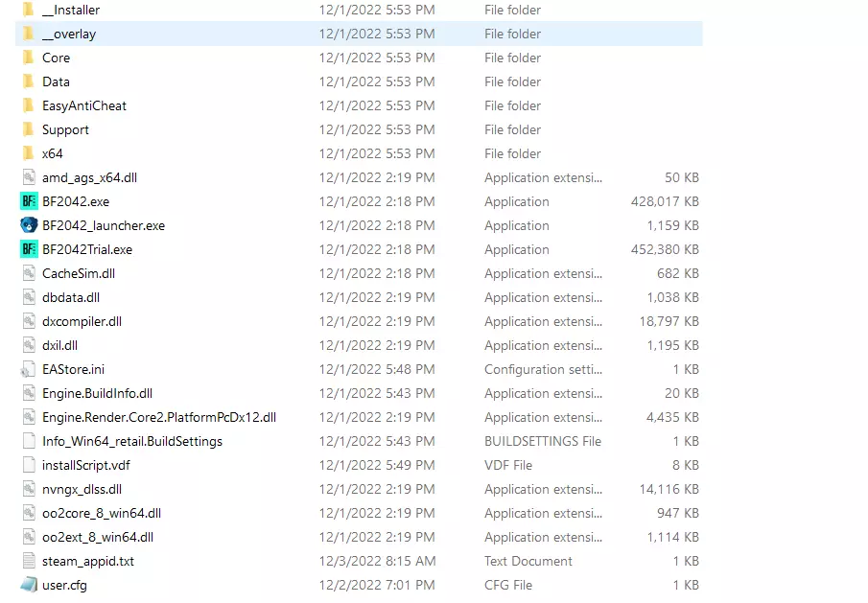The height and width of the screenshot is (603, 868).
Task: Select the nvngx_dlss.dll file name
Action: point(82,490)
